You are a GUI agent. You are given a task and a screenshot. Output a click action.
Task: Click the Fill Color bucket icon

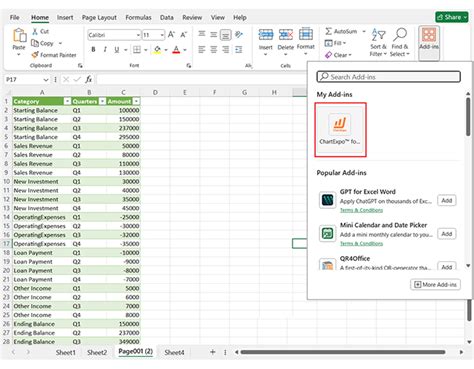tap(157, 50)
